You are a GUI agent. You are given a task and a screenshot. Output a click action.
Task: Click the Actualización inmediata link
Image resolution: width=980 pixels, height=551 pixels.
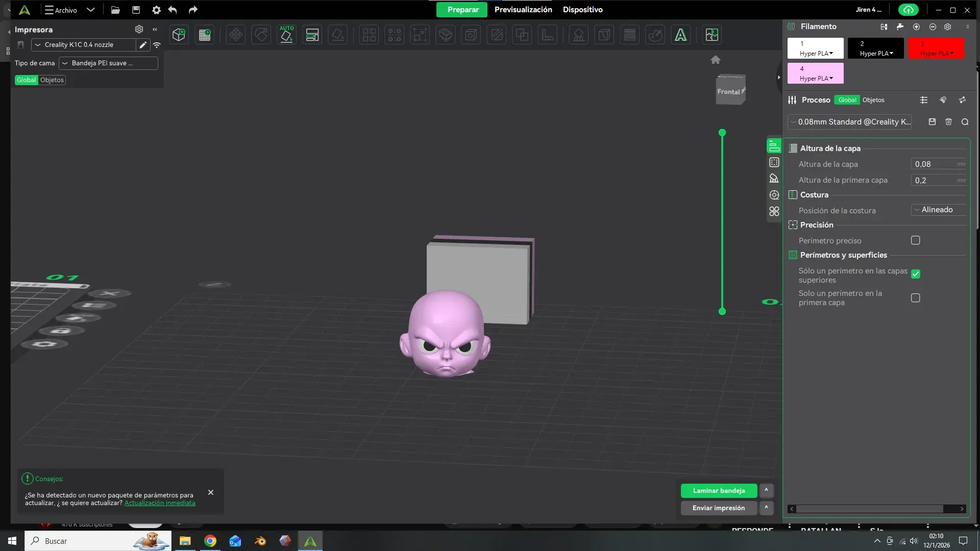(x=160, y=503)
